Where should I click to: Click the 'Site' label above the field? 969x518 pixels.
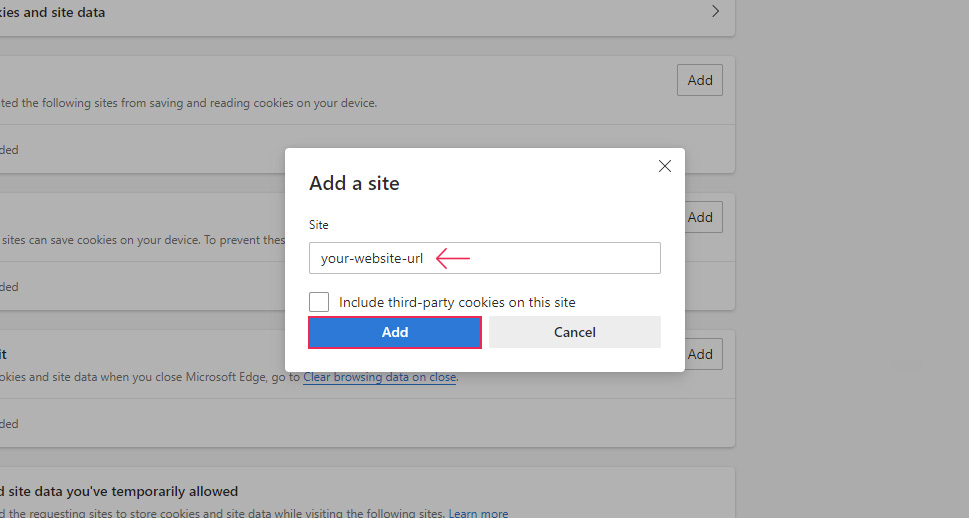click(318, 225)
